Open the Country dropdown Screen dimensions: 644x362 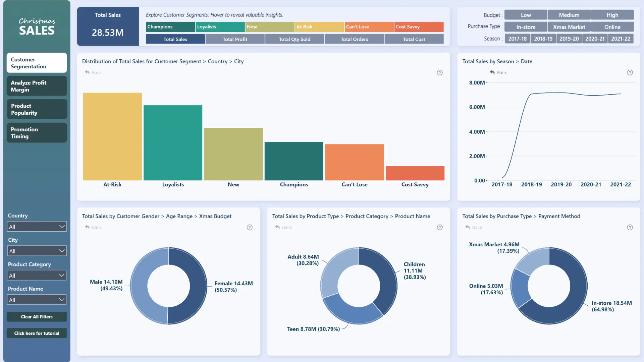coord(37,226)
